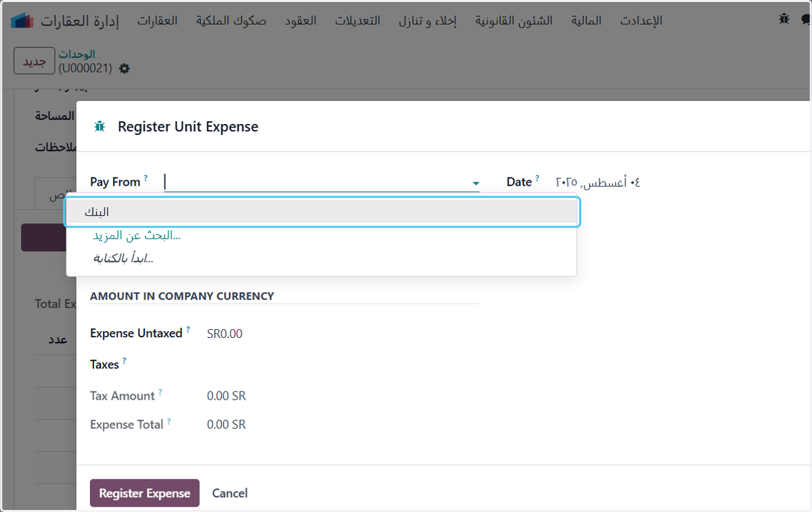The height and width of the screenshot is (512, 812).
Task: Show help tooltip for Pay From
Action: (145, 178)
